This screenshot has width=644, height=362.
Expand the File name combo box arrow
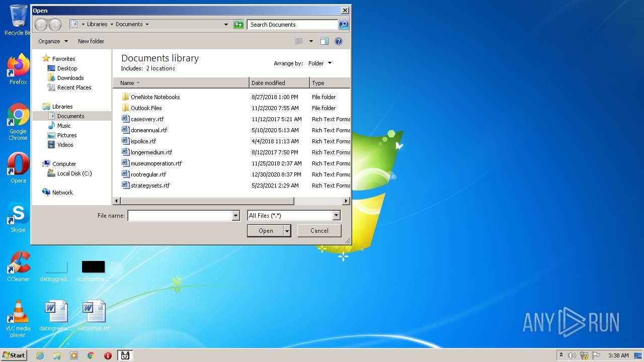click(235, 216)
